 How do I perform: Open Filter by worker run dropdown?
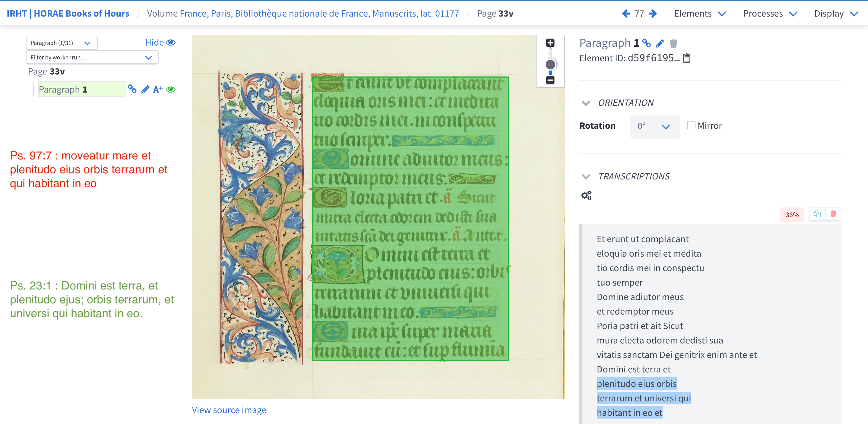pos(92,57)
